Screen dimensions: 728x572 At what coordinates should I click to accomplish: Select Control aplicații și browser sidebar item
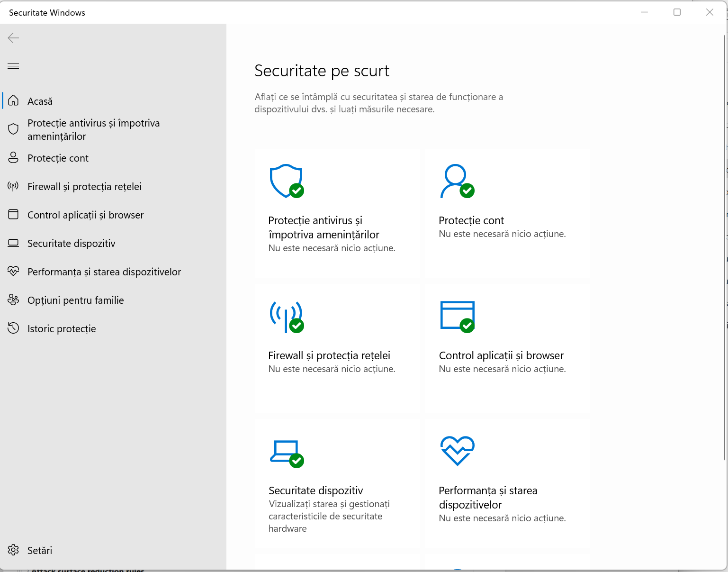click(85, 215)
